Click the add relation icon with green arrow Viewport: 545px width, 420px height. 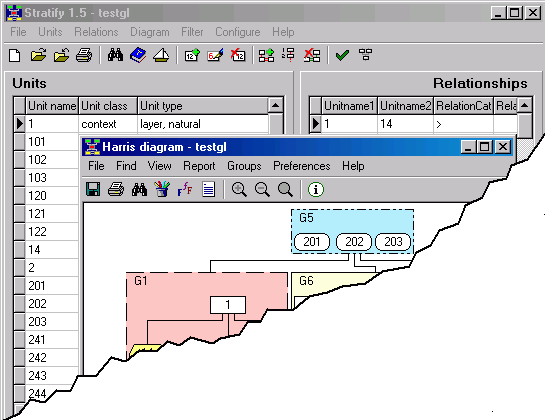(x=267, y=55)
